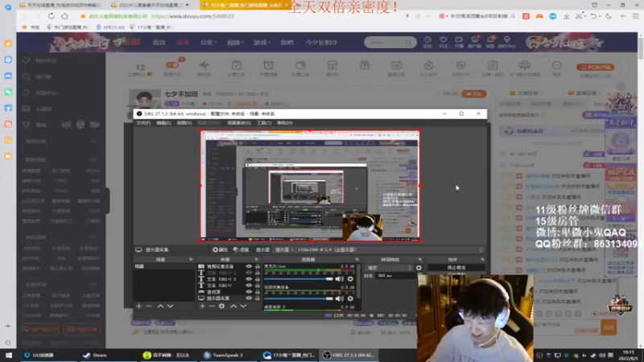The width and height of the screenshot is (644, 362).
Task: Open OBS 文件(F) menu
Action: [143, 123]
